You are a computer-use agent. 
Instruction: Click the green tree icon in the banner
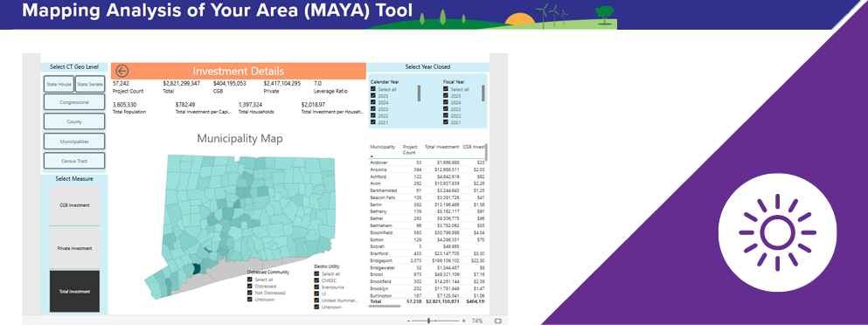coord(605,13)
